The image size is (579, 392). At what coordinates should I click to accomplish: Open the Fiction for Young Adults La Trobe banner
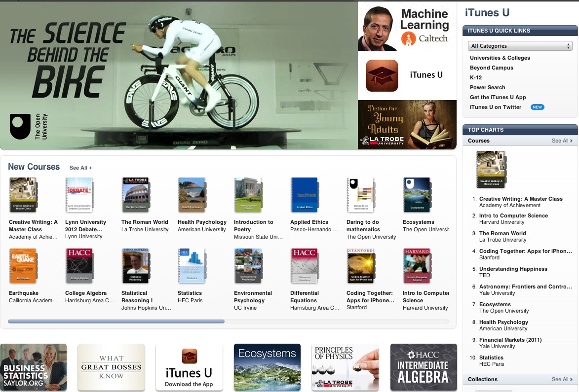407,125
